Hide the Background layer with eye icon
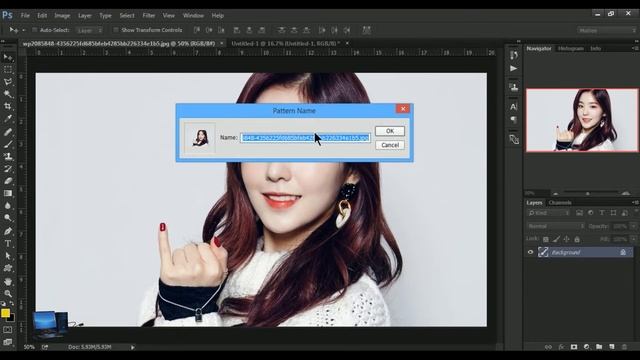640x360 pixels. [530, 252]
